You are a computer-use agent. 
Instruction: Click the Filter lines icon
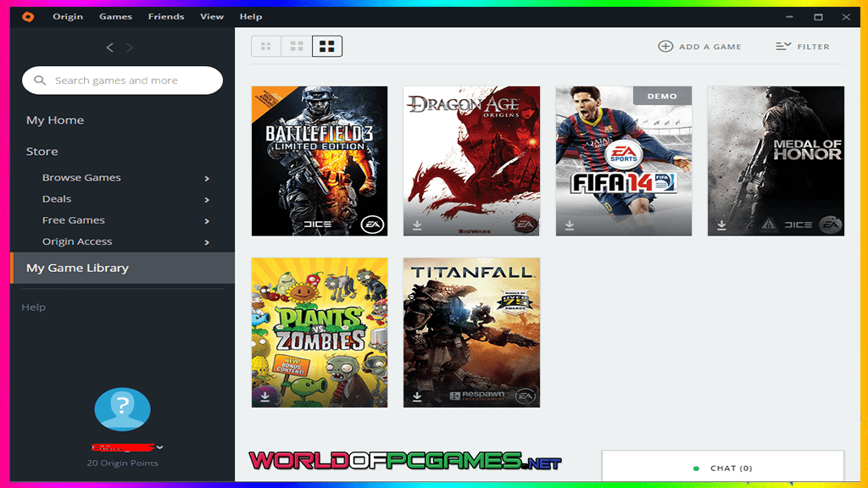point(783,47)
